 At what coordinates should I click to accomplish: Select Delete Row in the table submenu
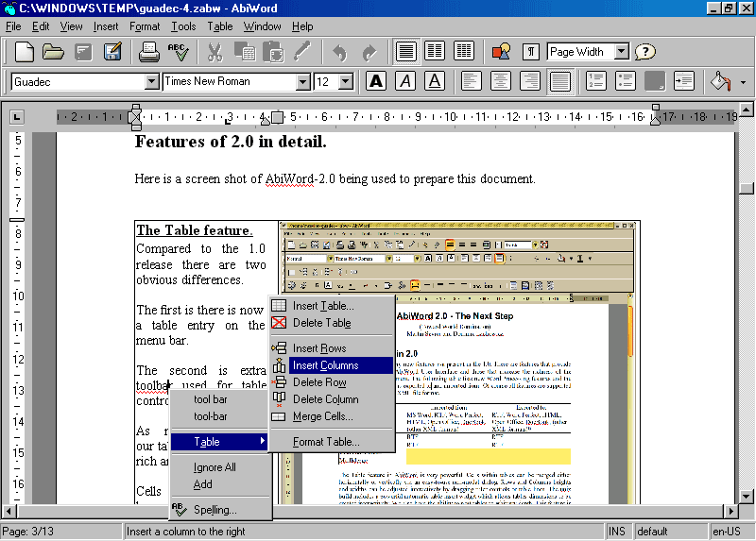pos(332,382)
